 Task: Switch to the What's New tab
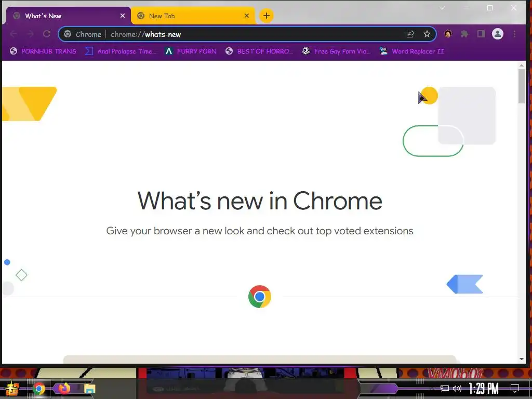68,16
